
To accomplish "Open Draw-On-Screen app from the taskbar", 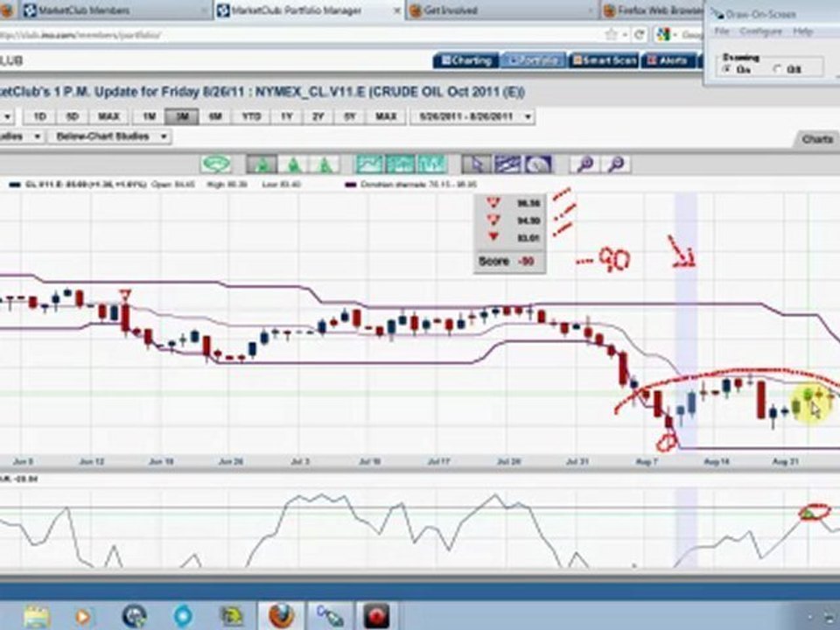I will 329,616.
